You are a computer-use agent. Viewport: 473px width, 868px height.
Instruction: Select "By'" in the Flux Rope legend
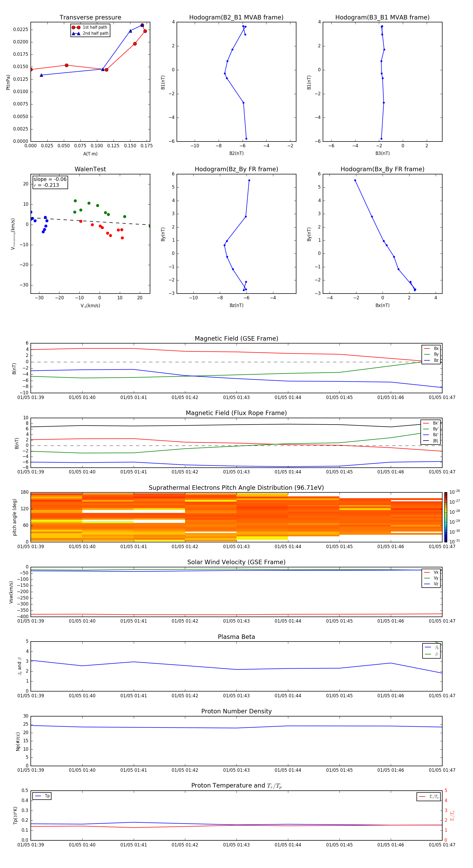coord(431,429)
